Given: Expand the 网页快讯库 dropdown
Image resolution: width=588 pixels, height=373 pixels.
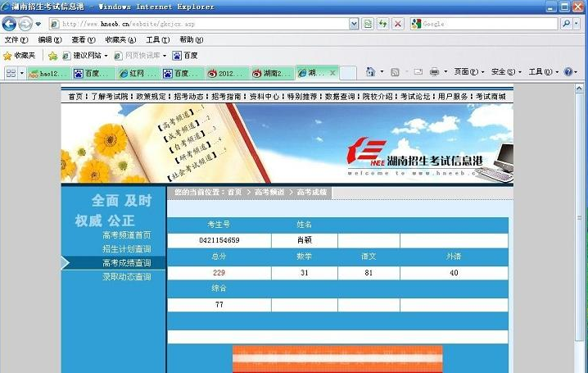Looking at the screenshot, I should click(165, 56).
